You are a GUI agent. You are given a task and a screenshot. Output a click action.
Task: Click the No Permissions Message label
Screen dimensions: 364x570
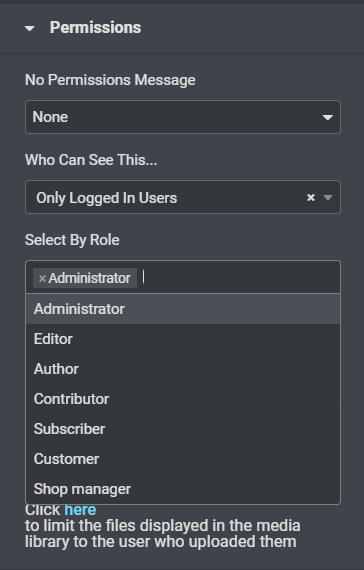point(110,80)
